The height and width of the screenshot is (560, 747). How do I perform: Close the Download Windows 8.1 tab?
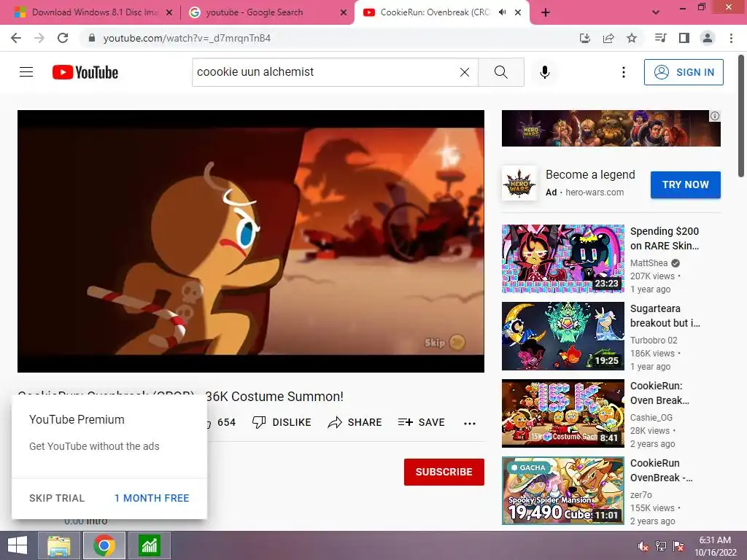pos(169,13)
